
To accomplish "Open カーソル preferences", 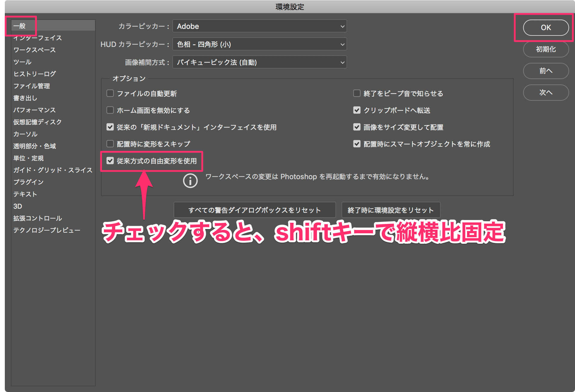I will point(53,134).
